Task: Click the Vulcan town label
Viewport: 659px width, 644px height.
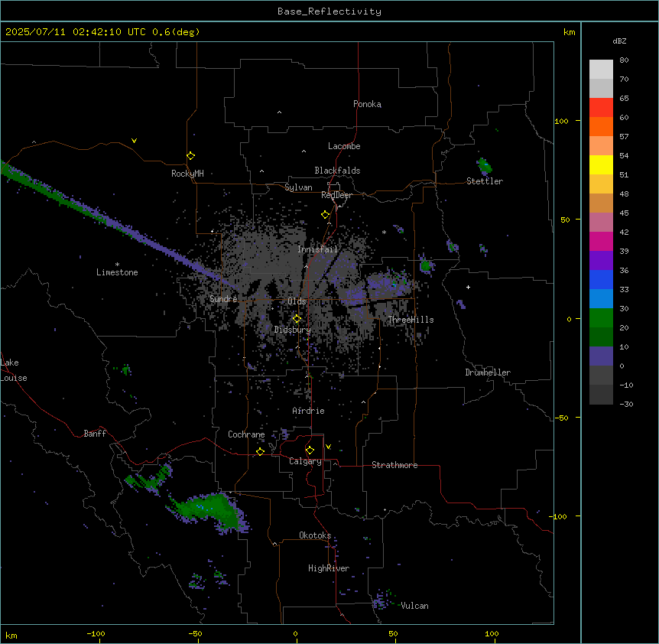Action: pyautogui.click(x=415, y=606)
